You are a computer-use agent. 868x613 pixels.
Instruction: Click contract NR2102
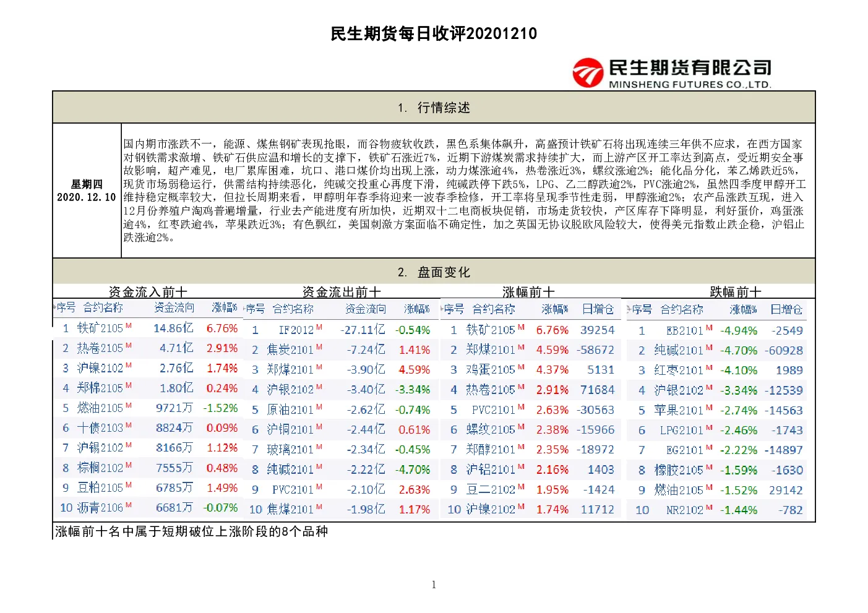[685, 510]
